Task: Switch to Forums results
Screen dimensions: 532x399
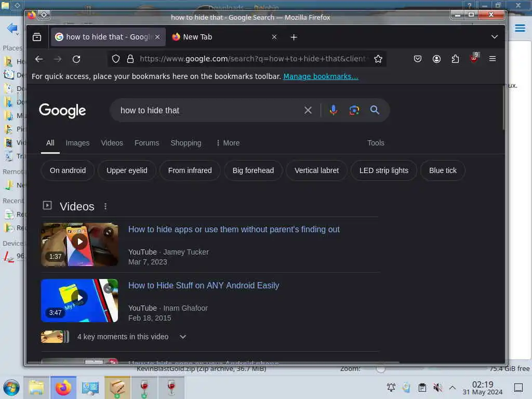Action: [x=147, y=143]
